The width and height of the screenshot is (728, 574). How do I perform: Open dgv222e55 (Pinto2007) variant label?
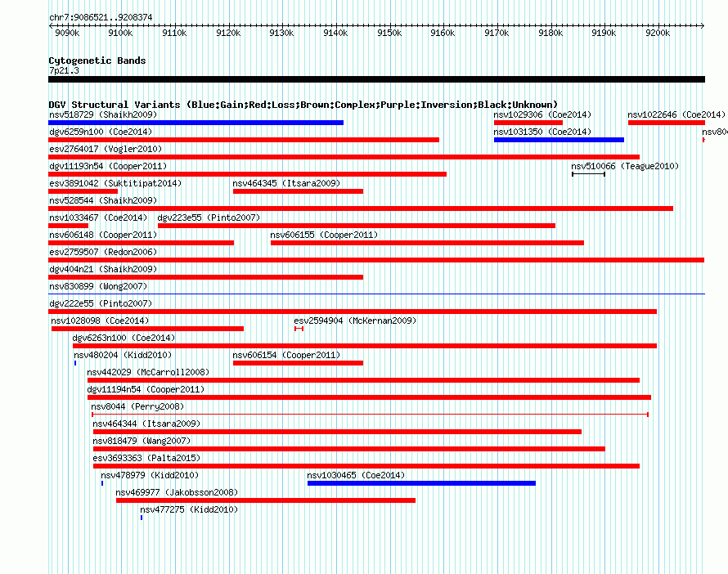point(101,303)
